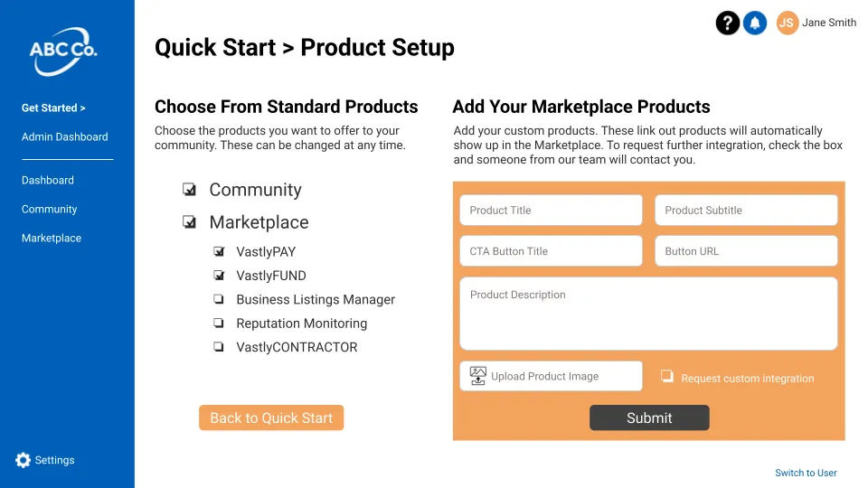
Task: Click the help question mark icon
Action: (x=728, y=23)
